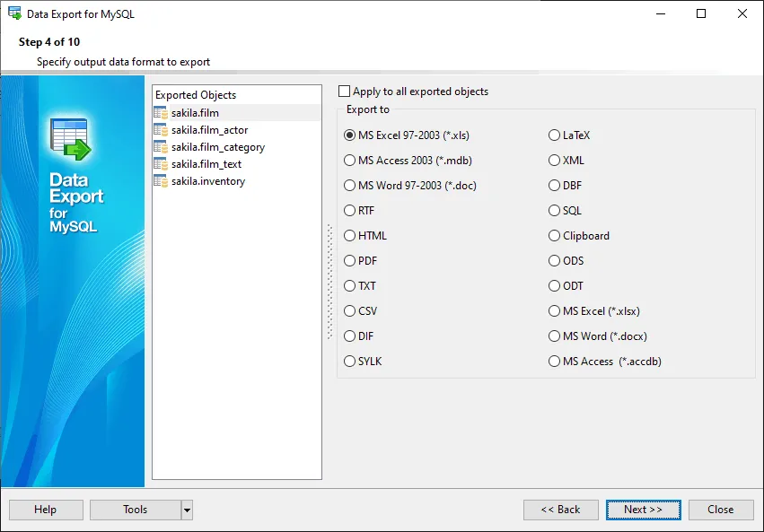
Task: Click the table icon beside sakila.film
Action: coord(161,113)
